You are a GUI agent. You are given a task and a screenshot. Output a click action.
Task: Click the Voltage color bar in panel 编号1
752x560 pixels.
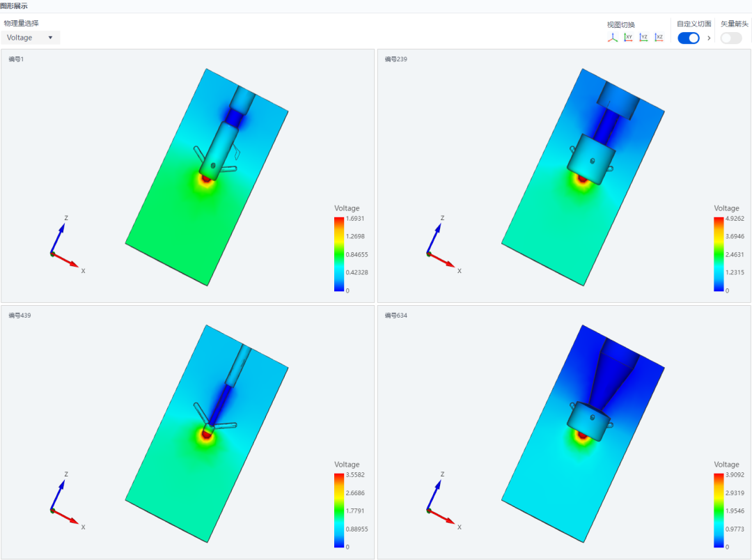pos(339,254)
